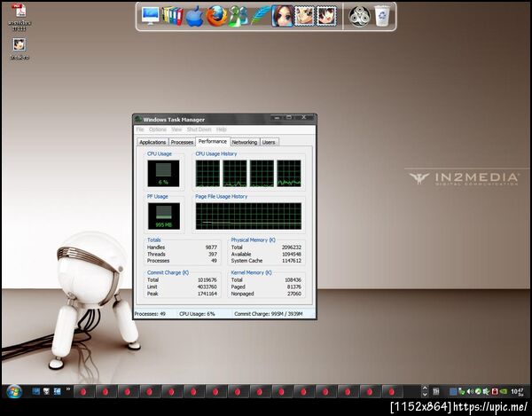Open the computer monitor icon in the dock
This screenshot has height=416, width=532.
pyautogui.click(x=150, y=16)
